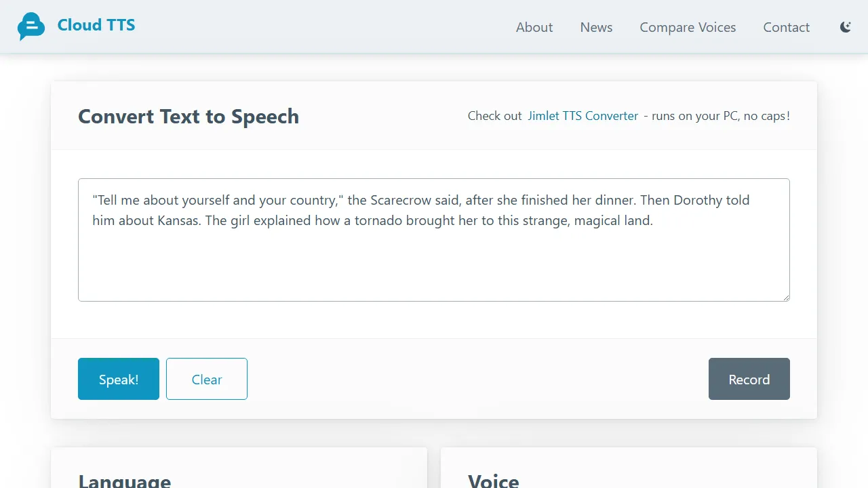
Task: Click the word Scarecrow in the input text
Action: coord(401,200)
